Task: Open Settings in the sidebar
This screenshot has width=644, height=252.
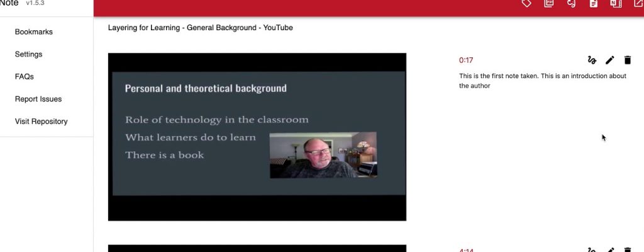Action: (x=28, y=54)
